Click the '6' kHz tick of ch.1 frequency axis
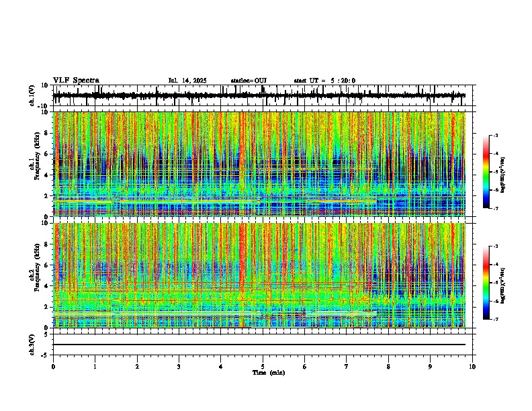 (x=47, y=154)
